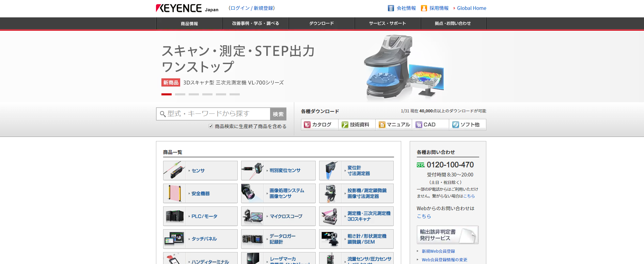Click the 測定機・三次元測定機 product image
The width and height of the screenshot is (644, 264).
click(331, 216)
